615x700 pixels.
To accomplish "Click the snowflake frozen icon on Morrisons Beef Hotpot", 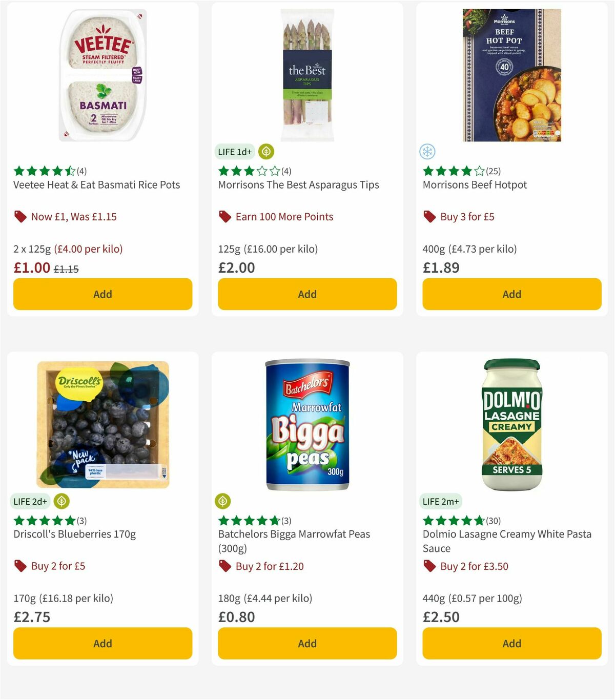I will tap(427, 152).
